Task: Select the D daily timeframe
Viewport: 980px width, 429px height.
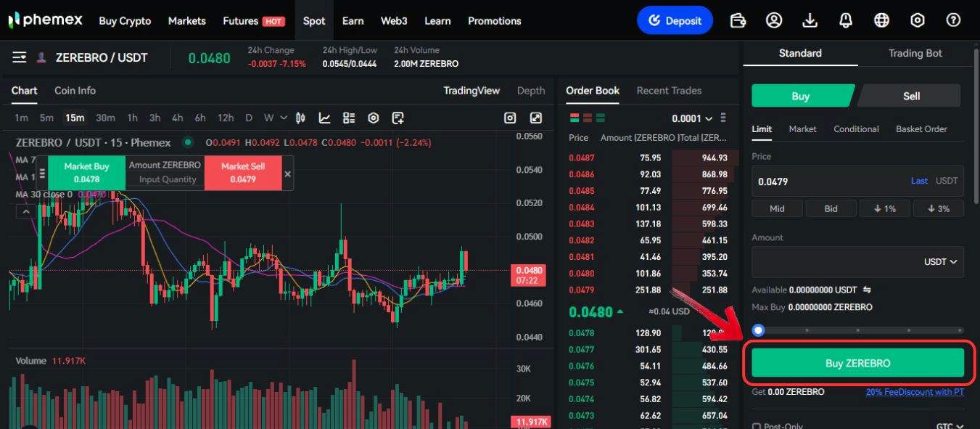Action: pyautogui.click(x=249, y=118)
